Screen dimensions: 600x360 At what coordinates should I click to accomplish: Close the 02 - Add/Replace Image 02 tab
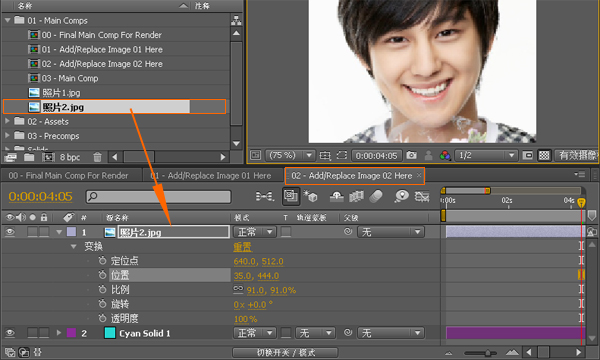419,175
